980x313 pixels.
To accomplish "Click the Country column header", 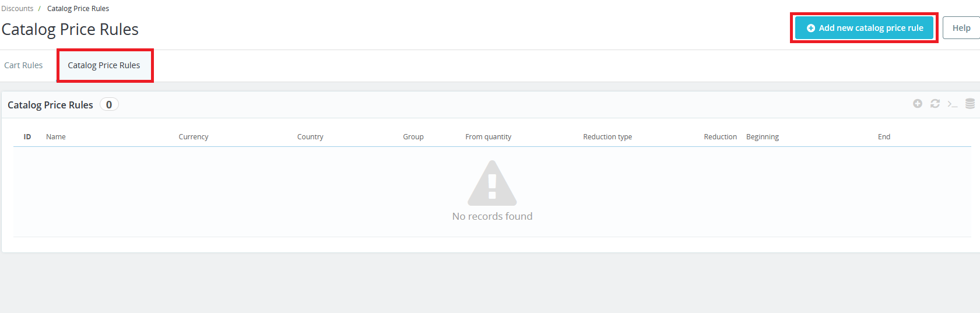I will [x=310, y=137].
